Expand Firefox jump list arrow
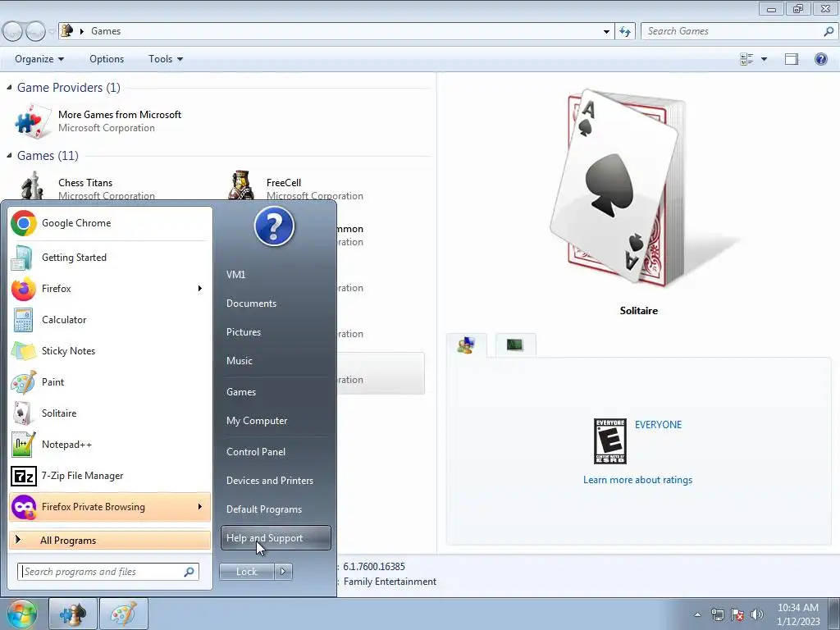Screen dimensions: 840x630 200,288
